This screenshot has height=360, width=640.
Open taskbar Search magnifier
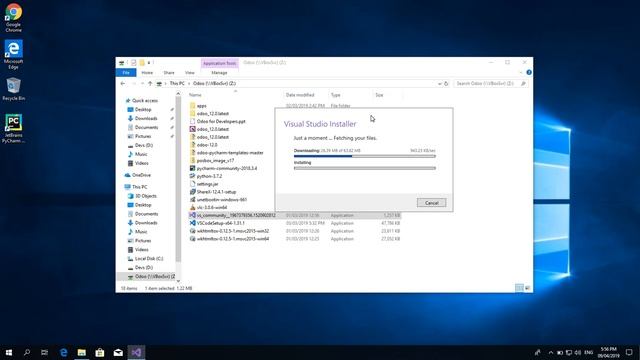[27, 352]
